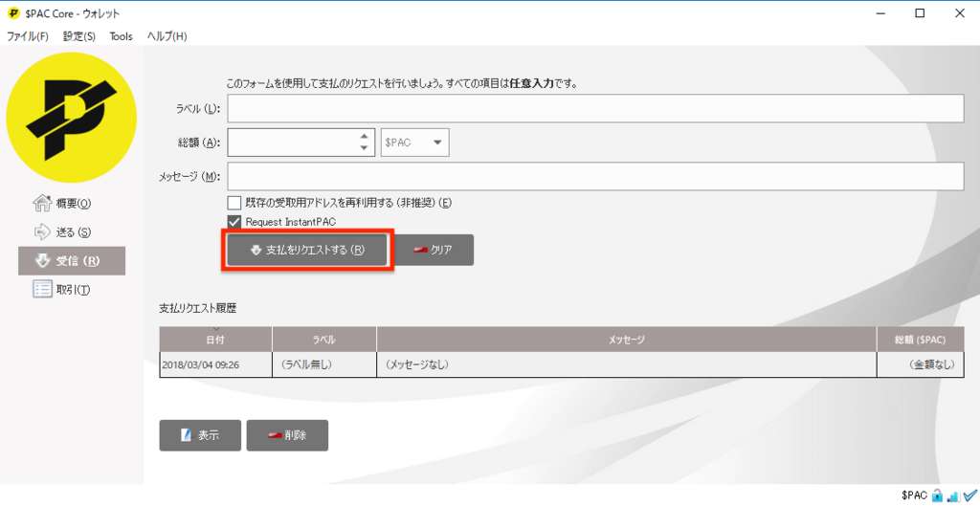
Task: Decrease amount with the down stepper arrow
Action: (364, 148)
